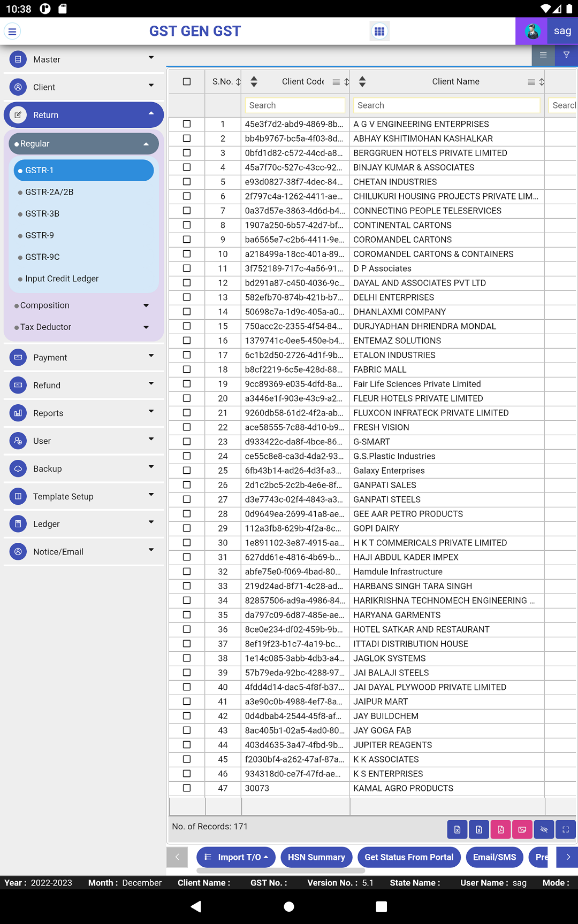Expand the Master menu arrow

(151, 57)
